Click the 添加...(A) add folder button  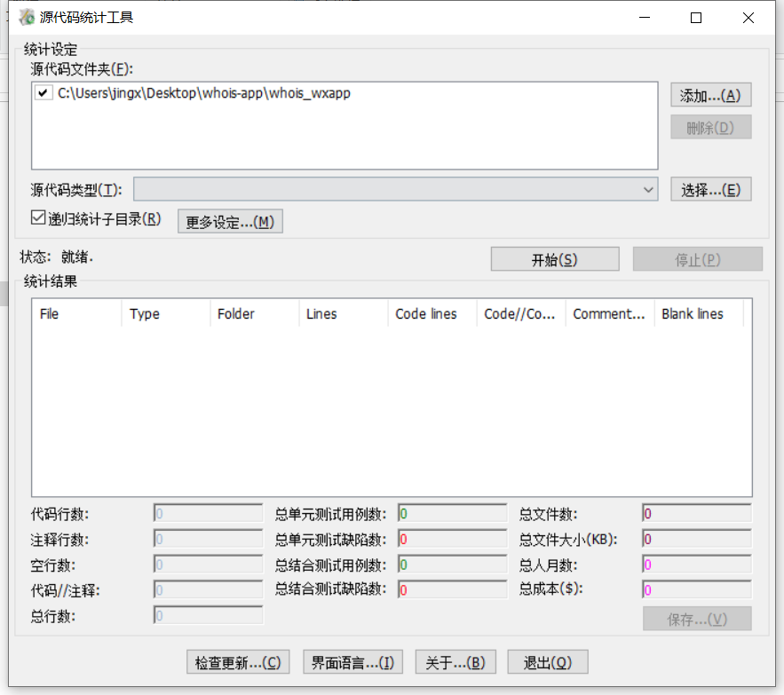pos(709,94)
